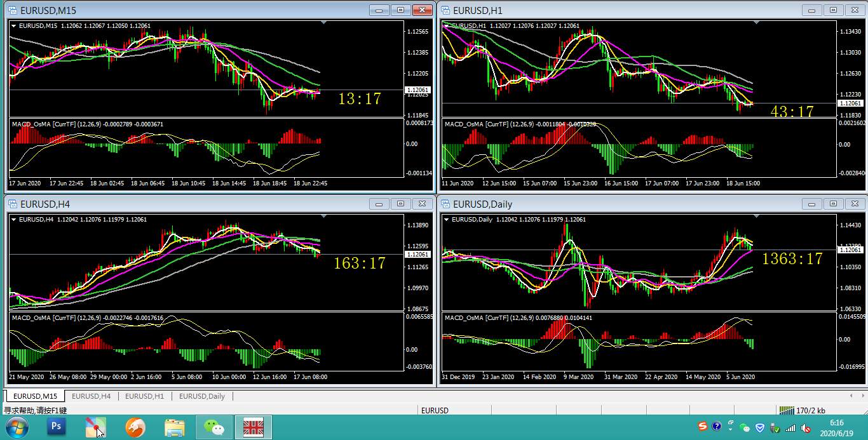Click the WeChat icon in system tray

(x=745, y=427)
